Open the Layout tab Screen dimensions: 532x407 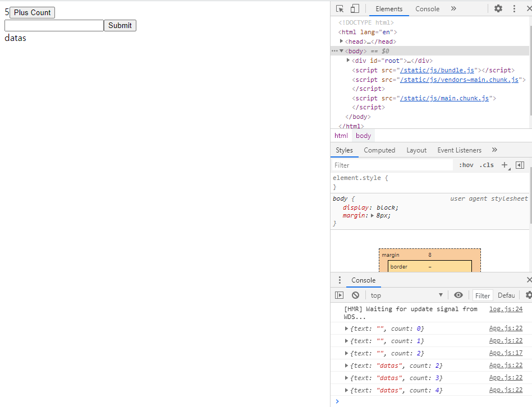pos(416,150)
